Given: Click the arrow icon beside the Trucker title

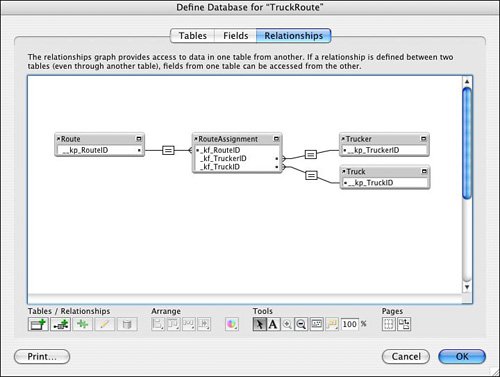Looking at the screenshot, I should click(343, 138).
